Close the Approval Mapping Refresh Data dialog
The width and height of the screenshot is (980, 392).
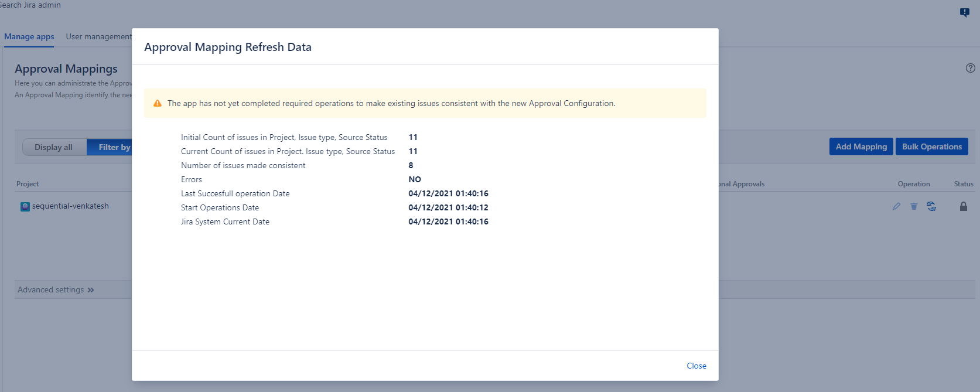(x=696, y=366)
